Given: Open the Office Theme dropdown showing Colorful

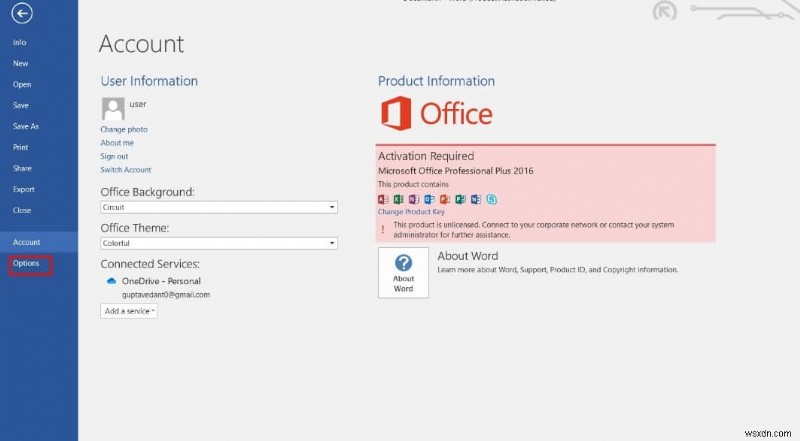Looking at the screenshot, I should click(x=219, y=243).
